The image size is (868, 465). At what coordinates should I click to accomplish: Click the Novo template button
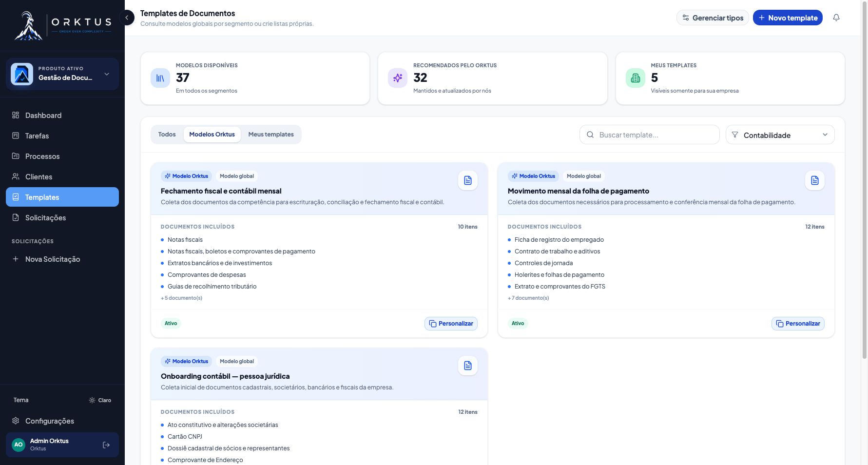788,18
